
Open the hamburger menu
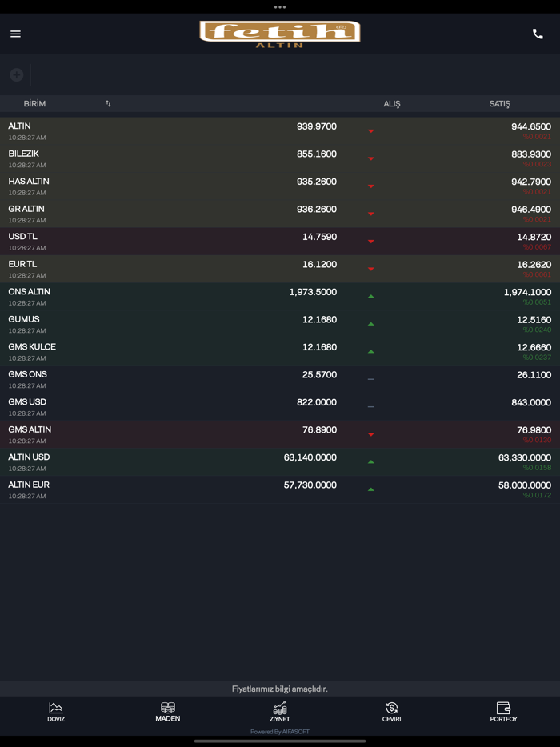tap(15, 34)
